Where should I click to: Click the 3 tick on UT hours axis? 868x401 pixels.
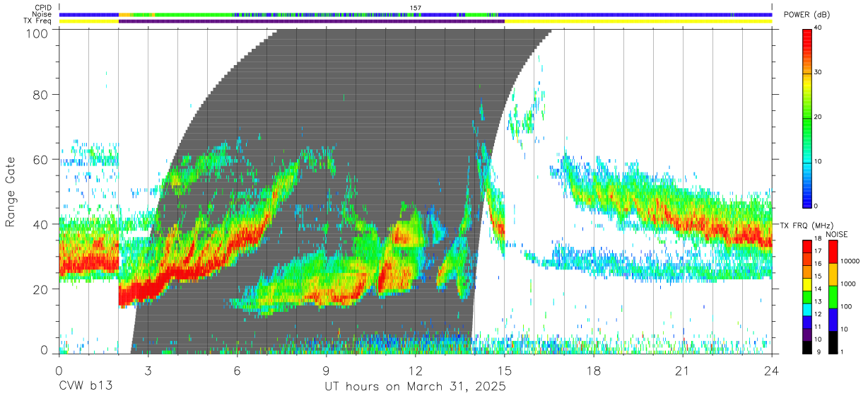click(148, 370)
